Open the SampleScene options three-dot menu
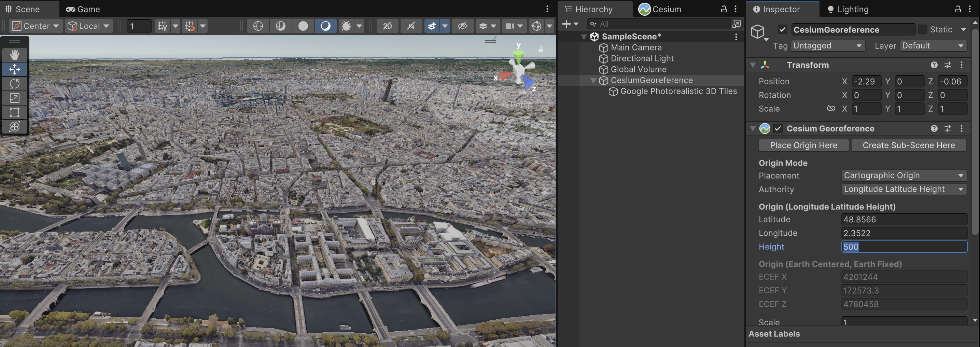980x347 pixels. coord(736,37)
